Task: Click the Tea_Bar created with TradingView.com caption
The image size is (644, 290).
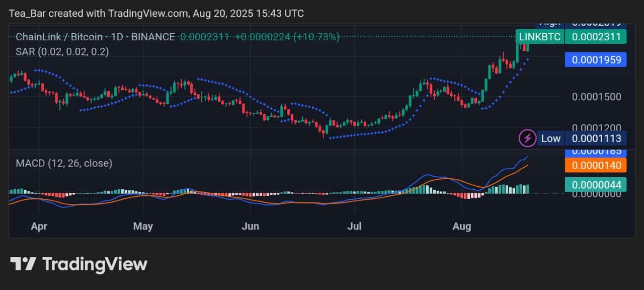Action: (156, 14)
